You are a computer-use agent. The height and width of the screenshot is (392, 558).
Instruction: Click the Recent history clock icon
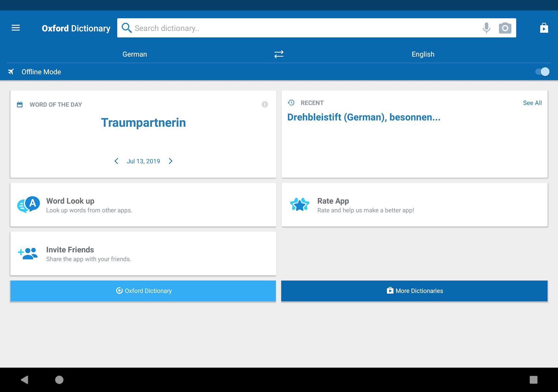click(x=291, y=103)
